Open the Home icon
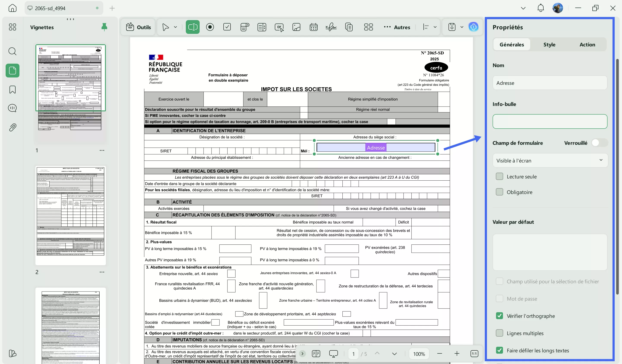622x364 pixels. (12, 8)
